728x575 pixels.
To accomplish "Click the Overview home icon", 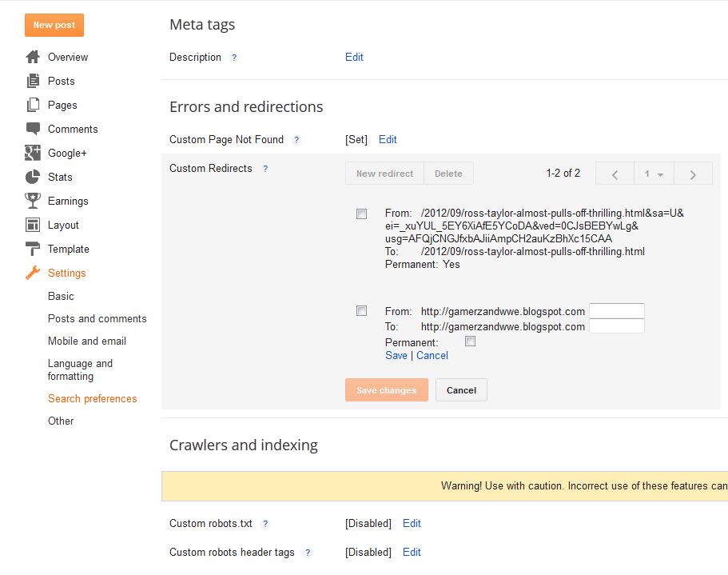I will coord(33,57).
